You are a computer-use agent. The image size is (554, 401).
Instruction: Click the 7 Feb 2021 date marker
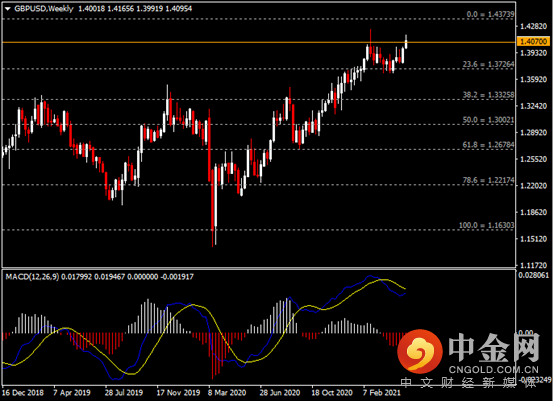click(382, 393)
